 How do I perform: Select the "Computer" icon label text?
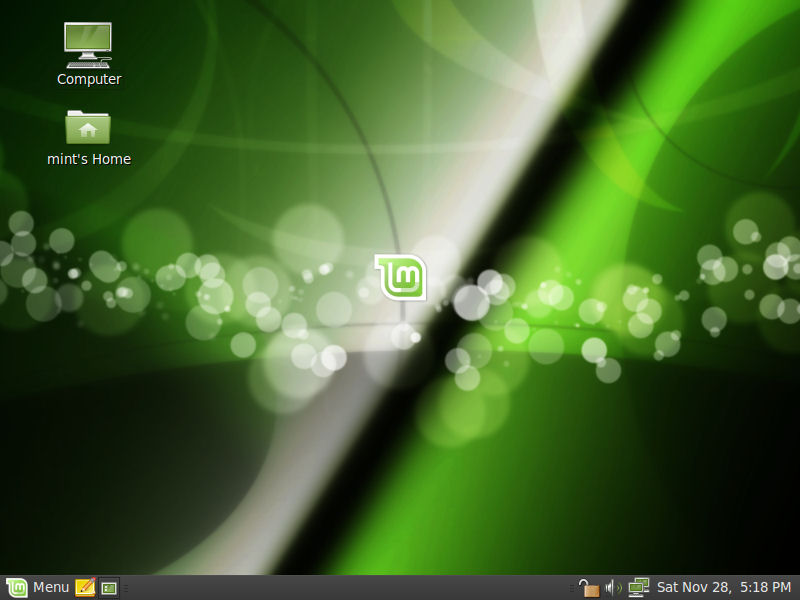[89, 79]
